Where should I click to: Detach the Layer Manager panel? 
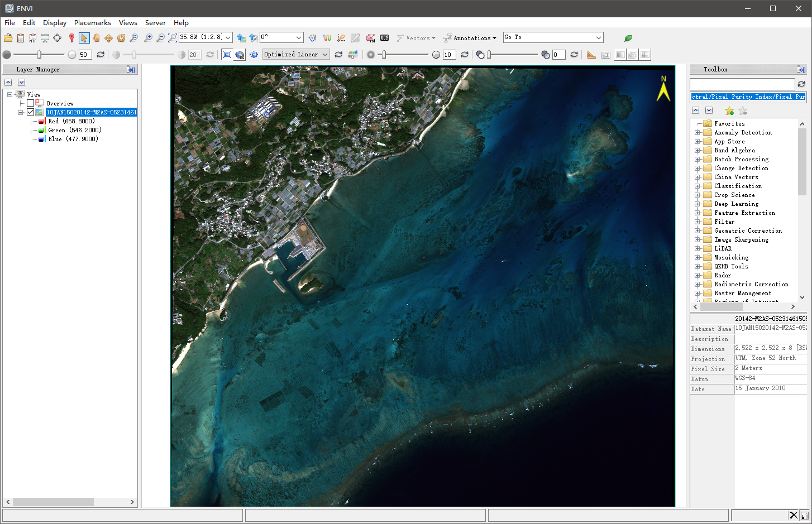131,69
